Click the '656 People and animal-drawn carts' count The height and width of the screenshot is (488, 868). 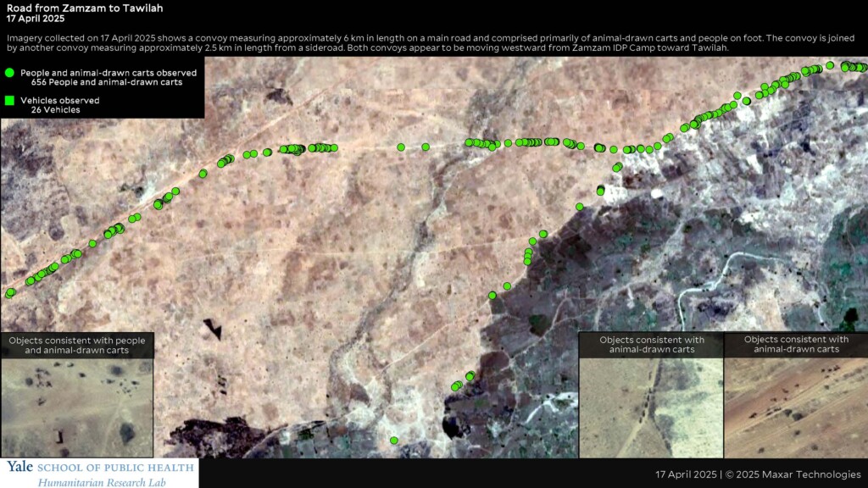[107, 82]
